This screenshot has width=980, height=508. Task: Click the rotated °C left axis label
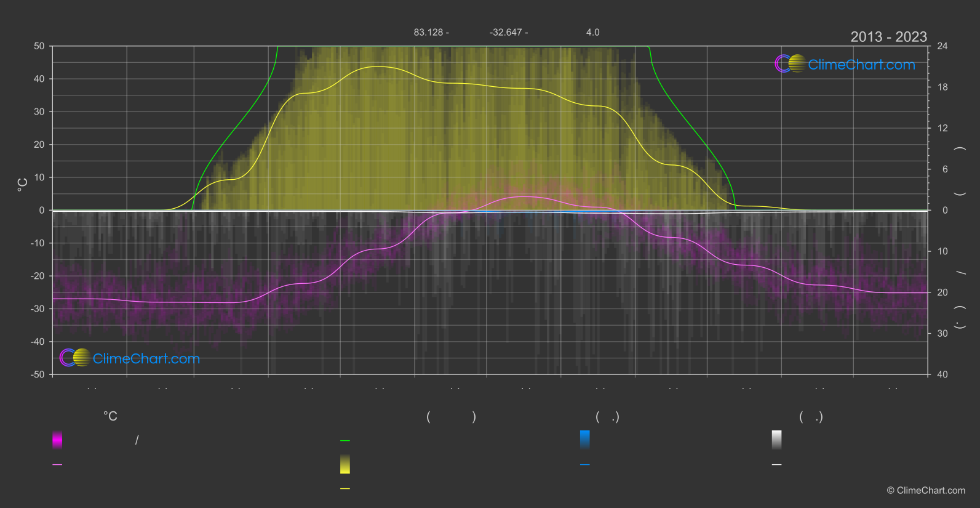click(23, 185)
